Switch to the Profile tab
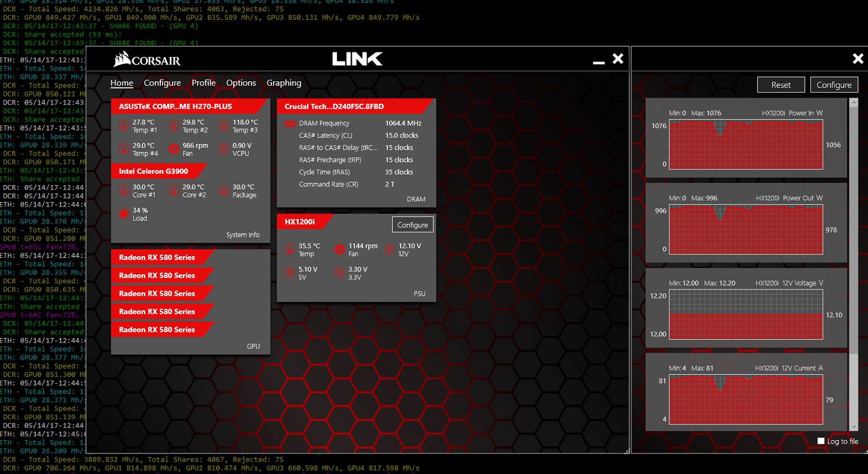 tap(204, 83)
